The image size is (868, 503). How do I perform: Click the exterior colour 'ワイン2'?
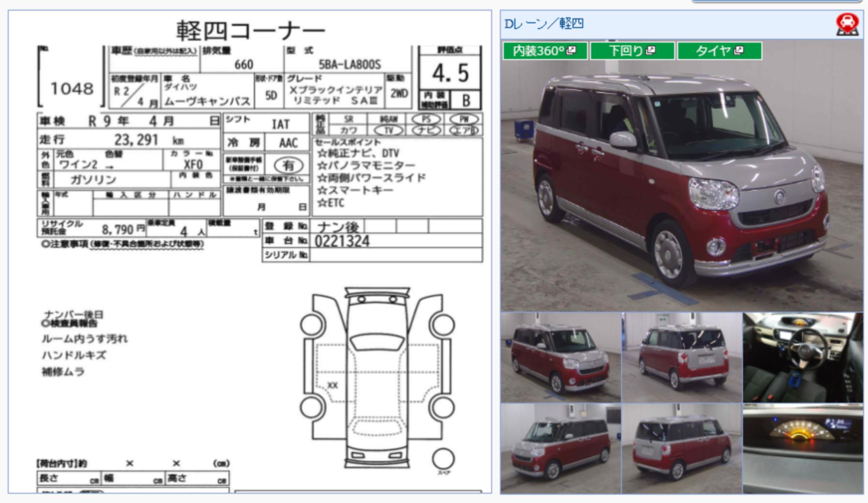click(78, 165)
